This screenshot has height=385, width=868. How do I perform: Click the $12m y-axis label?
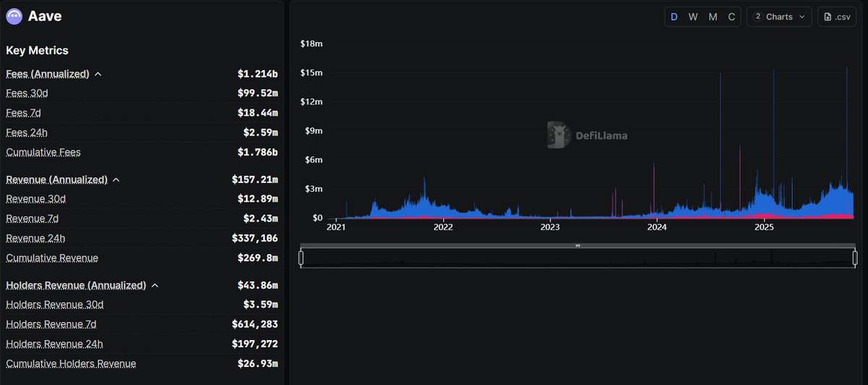pyautogui.click(x=311, y=101)
